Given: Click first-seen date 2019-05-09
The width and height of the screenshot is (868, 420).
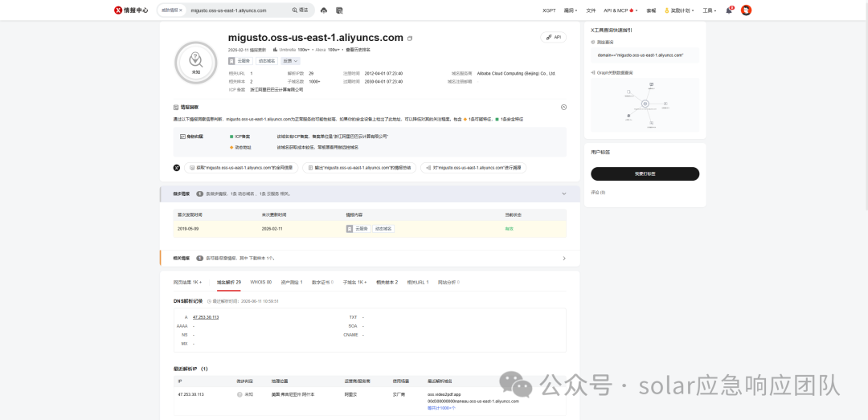Looking at the screenshot, I should (x=188, y=229).
